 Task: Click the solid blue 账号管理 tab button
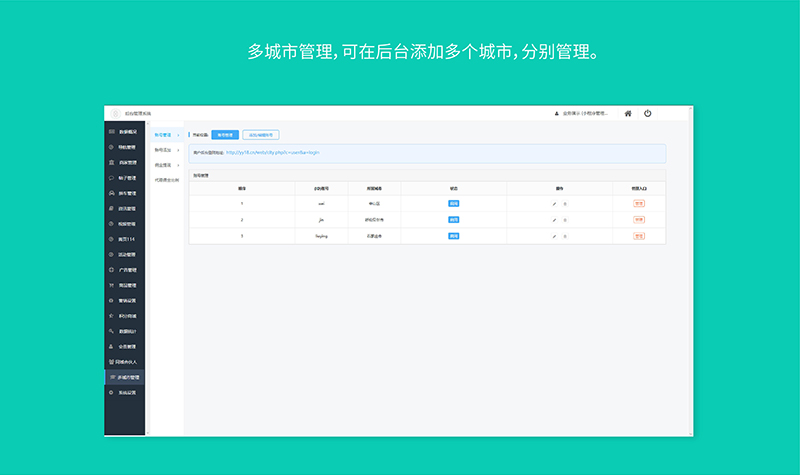(225, 135)
